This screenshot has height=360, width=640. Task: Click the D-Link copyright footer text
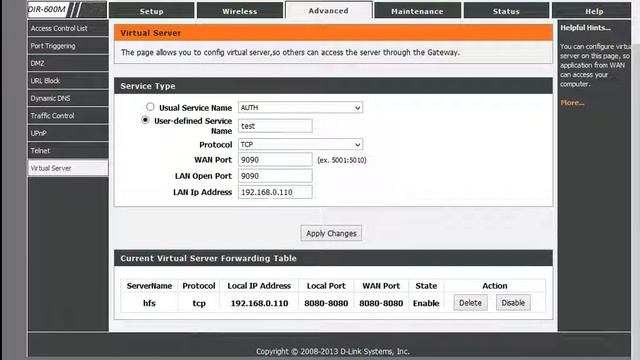click(x=333, y=351)
